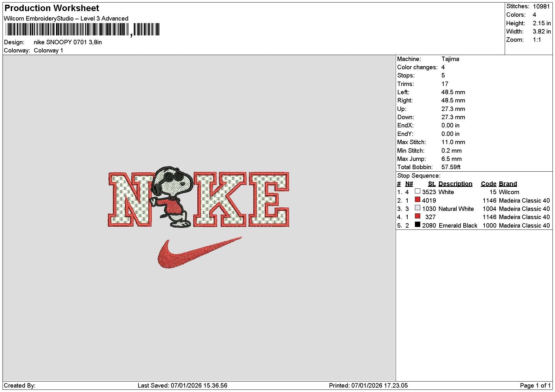Click the 'Brand' column header
Screen dimensions: 555x392
pyautogui.click(x=508, y=184)
